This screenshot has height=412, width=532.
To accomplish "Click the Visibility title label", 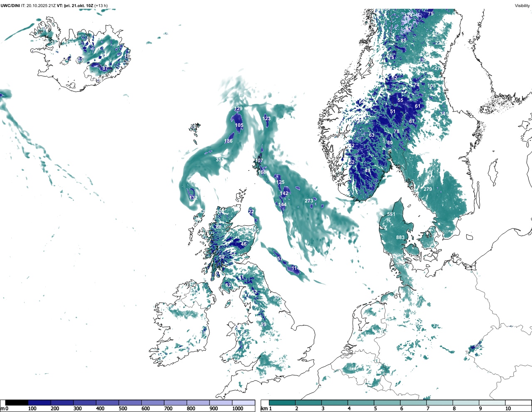I will 522,5.
